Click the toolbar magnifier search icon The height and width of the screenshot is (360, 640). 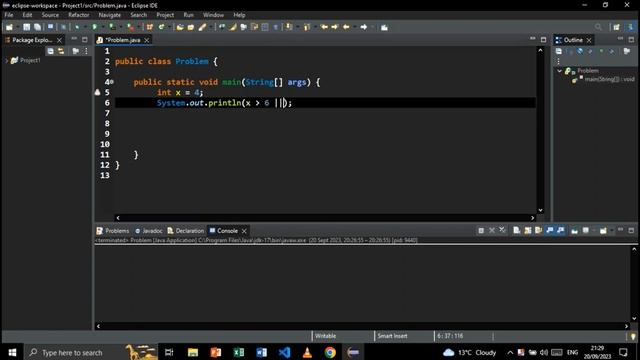pos(598,27)
